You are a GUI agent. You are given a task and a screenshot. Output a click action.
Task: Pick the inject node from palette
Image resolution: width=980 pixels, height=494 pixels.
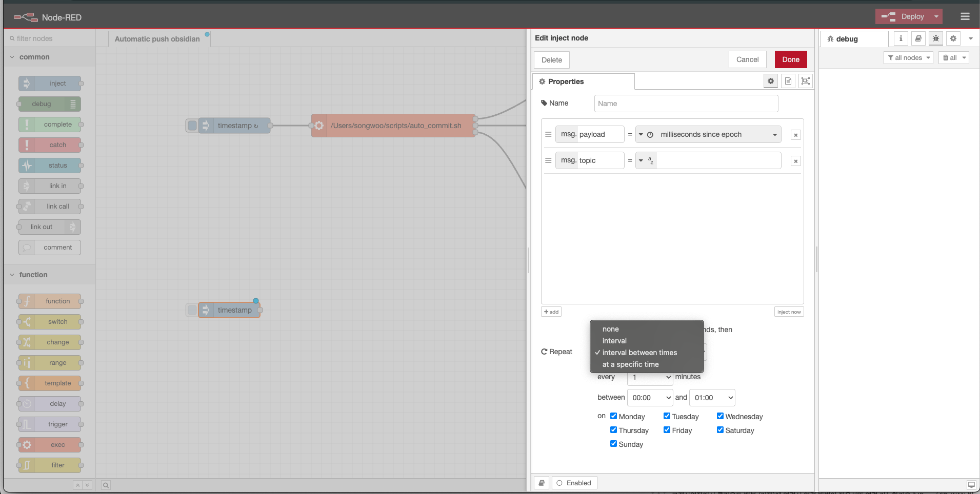coord(50,84)
